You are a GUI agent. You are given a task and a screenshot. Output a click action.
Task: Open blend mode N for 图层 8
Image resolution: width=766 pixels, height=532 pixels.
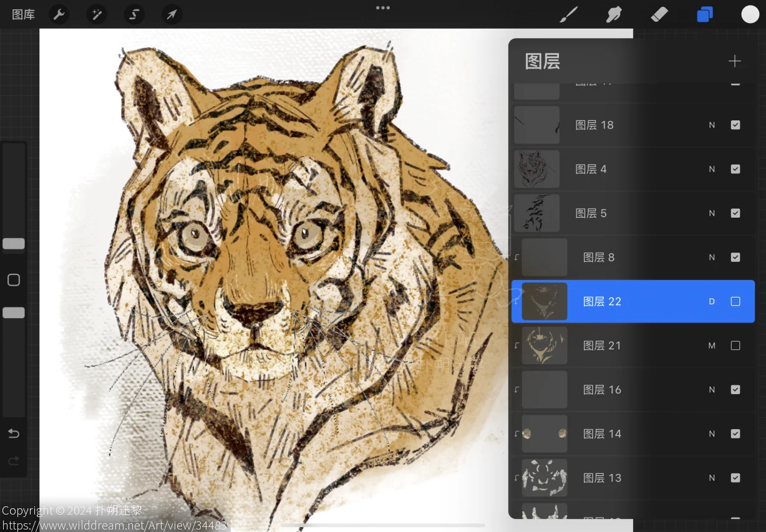coord(712,257)
